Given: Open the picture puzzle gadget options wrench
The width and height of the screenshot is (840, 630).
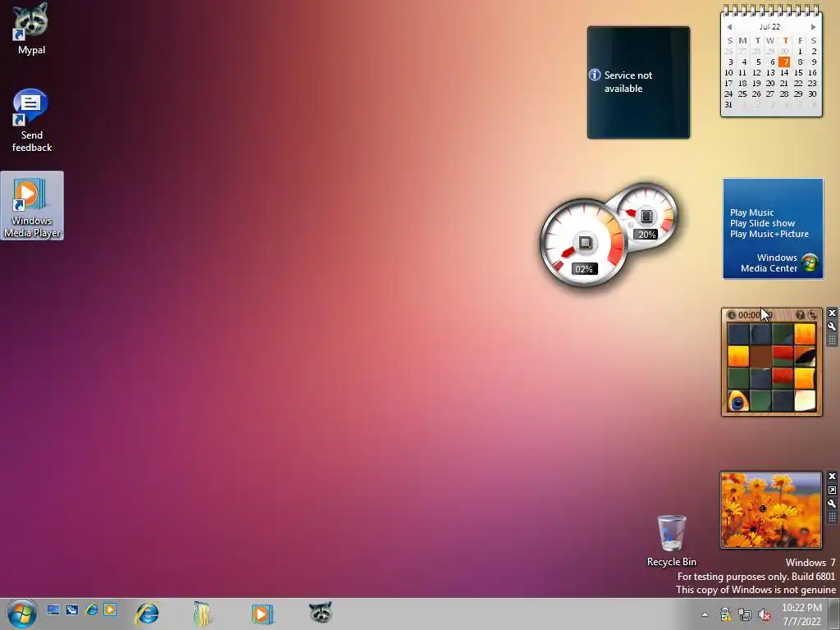Looking at the screenshot, I should click(x=832, y=326).
